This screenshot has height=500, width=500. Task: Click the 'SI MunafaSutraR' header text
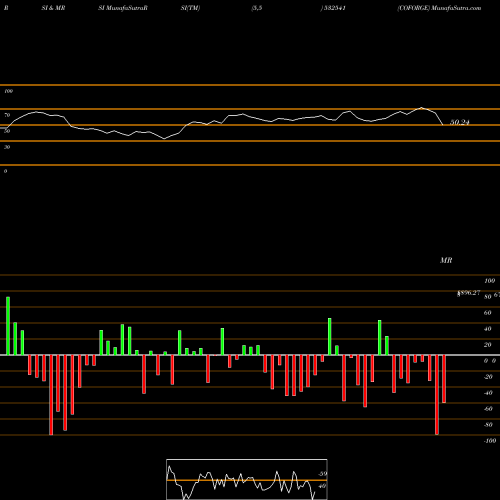tap(123, 8)
